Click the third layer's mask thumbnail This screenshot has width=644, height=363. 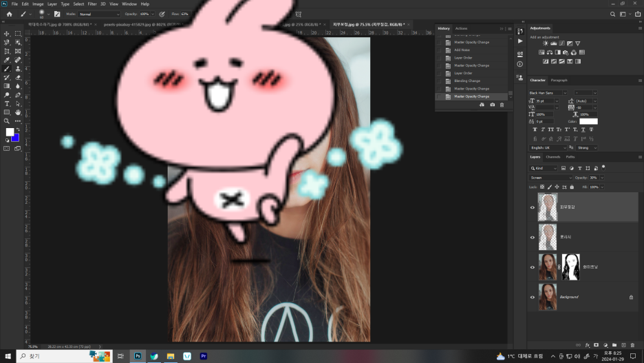[570, 267]
